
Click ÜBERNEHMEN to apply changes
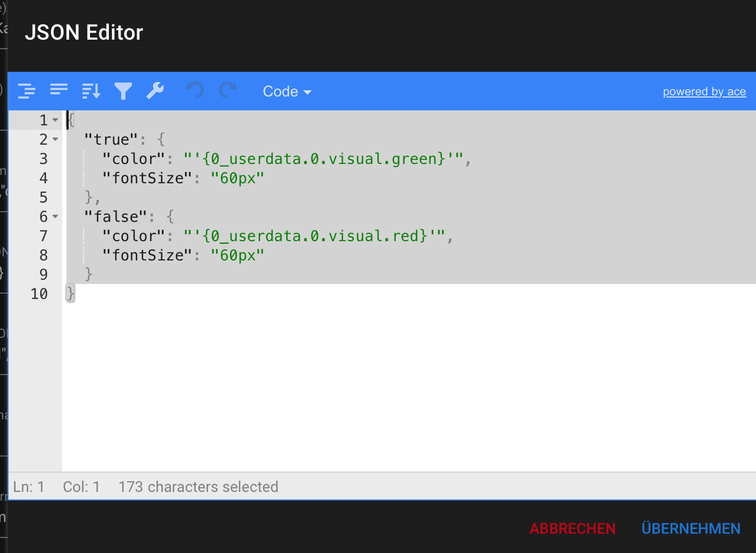(691, 528)
